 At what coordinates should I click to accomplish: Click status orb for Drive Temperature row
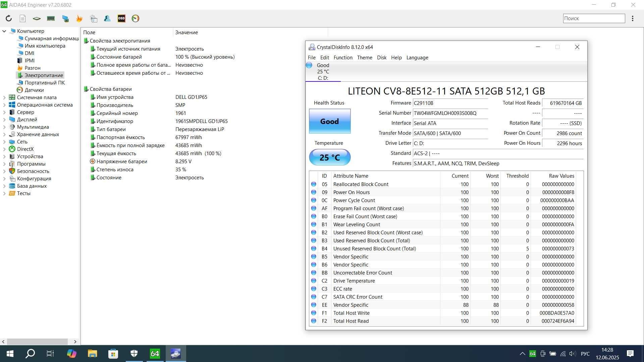(x=314, y=281)
